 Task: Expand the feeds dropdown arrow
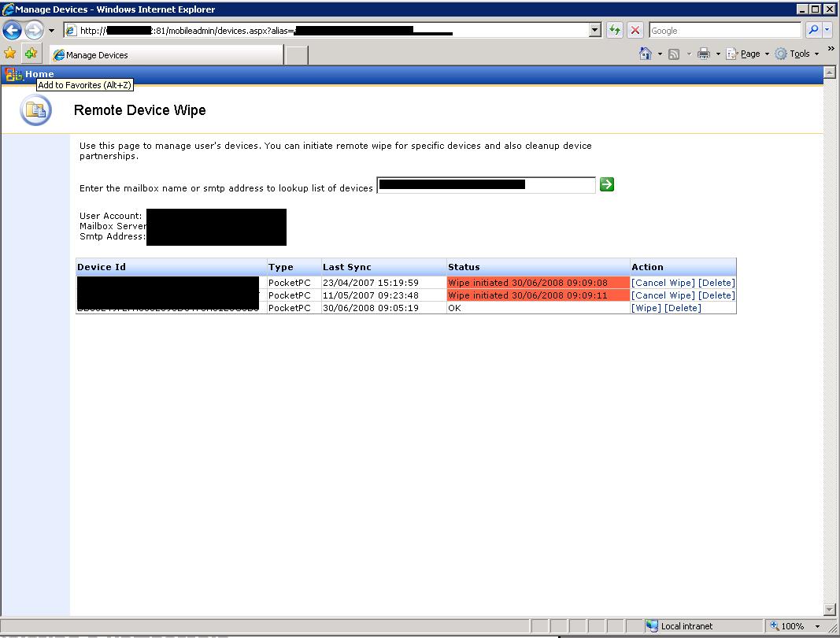click(689, 54)
